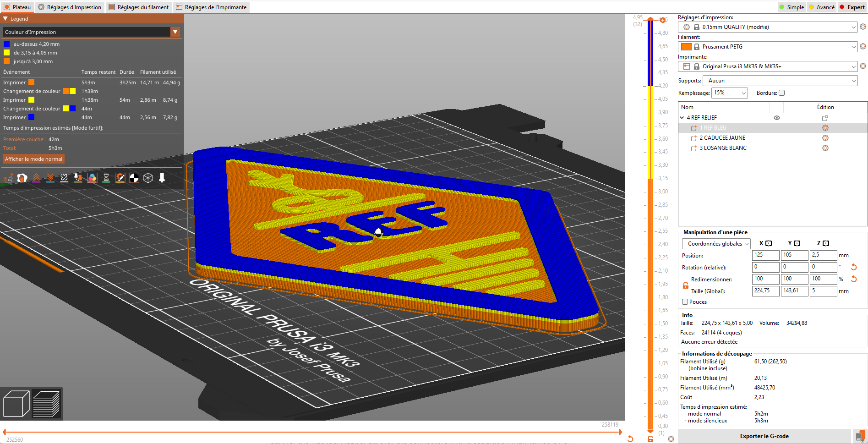Show deretractions in the preview
Viewport: 868px width, 444px height.
[x=50, y=178]
